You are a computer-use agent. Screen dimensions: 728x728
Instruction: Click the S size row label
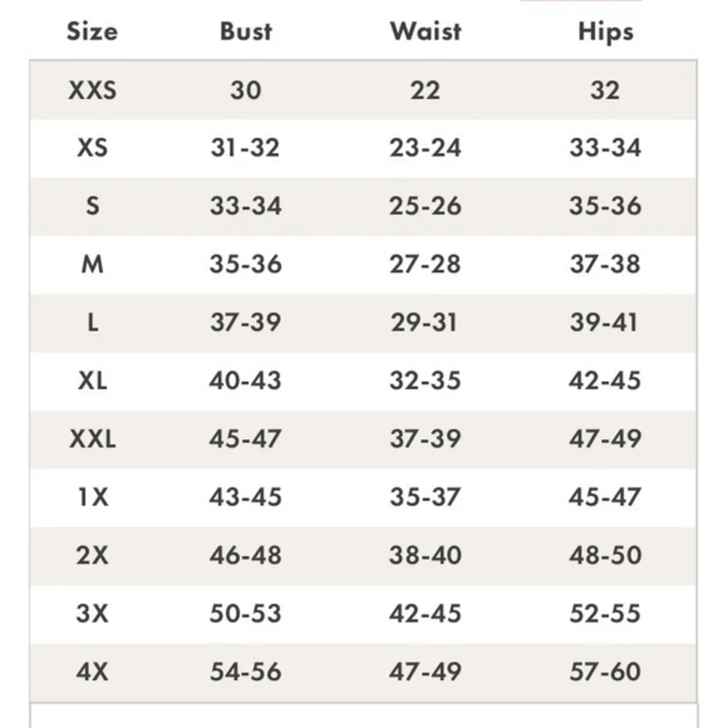pos(92,206)
